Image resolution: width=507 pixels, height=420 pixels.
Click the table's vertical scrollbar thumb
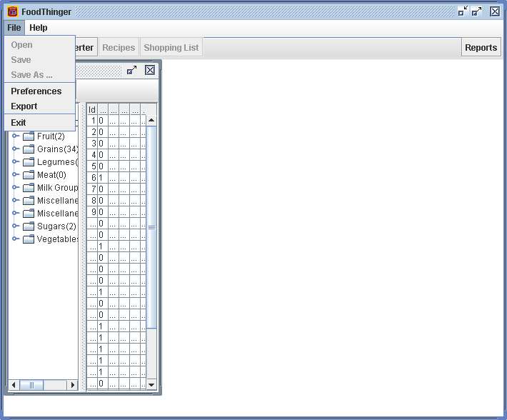click(x=151, y=226)
